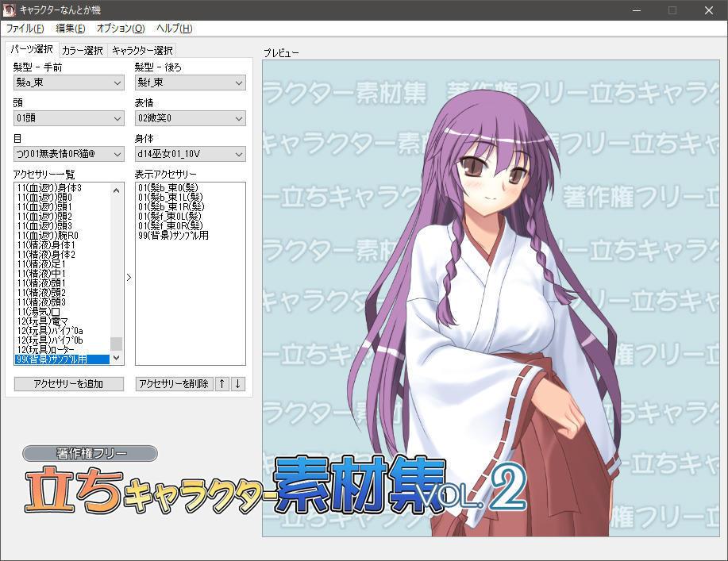
Task: Select 99(背景)サンプル用 in アクセサリー一覧 list
Action: (62, 359)
